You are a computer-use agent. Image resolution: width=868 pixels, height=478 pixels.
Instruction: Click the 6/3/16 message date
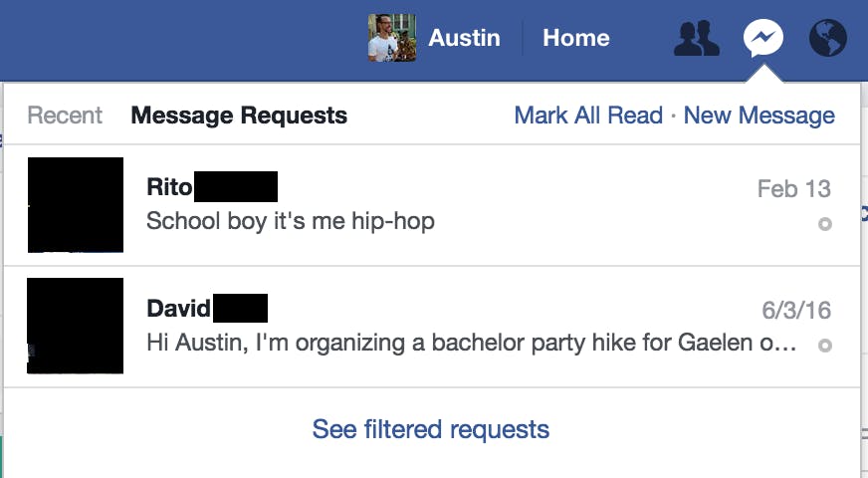point(796,310)
